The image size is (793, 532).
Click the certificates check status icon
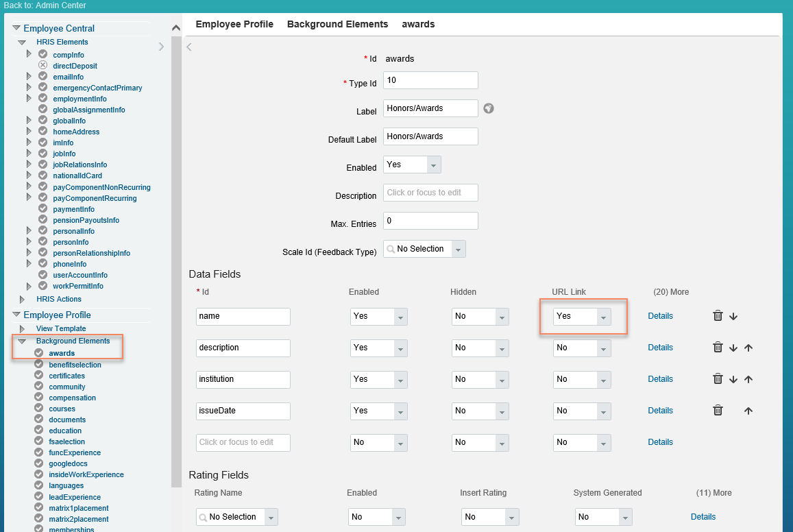39,375
